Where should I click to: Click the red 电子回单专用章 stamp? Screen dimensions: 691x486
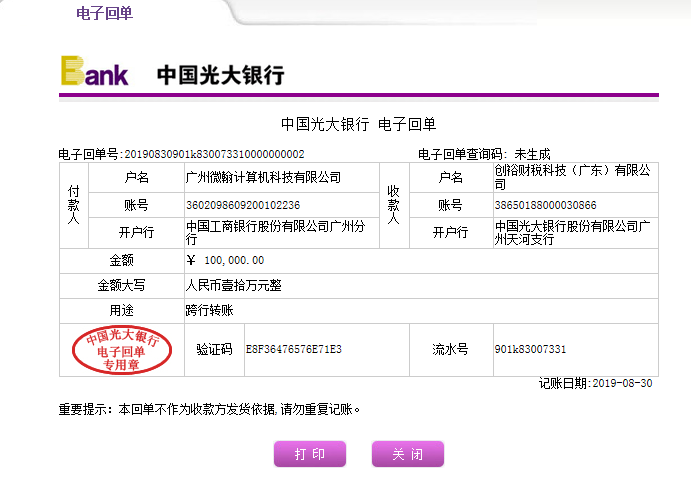point(122,350)
